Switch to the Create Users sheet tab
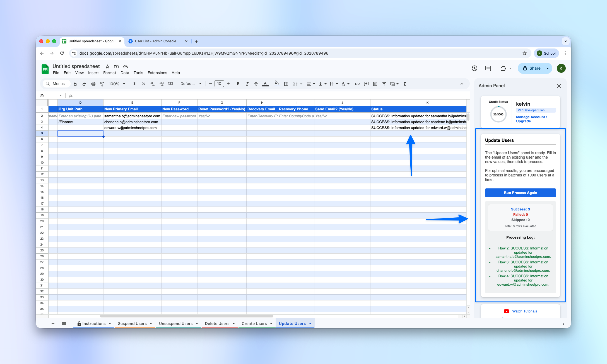This screenshot has height=364, width=607. [254, 324]
